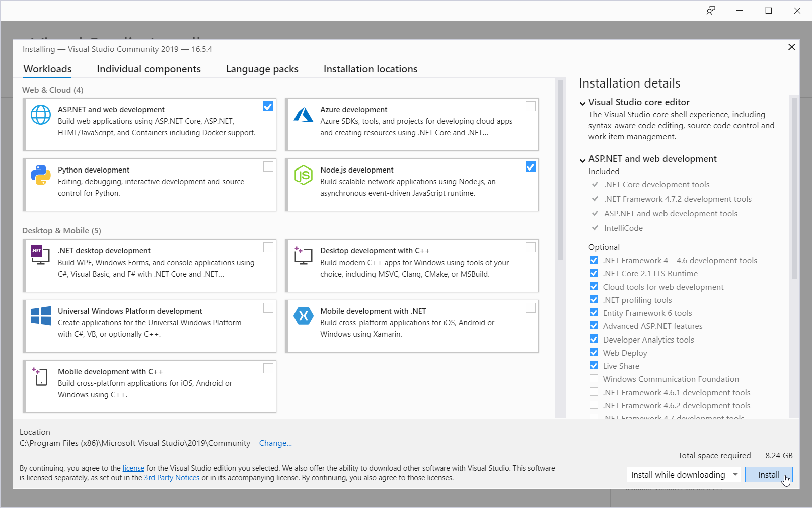Disable the Web Deploy option
The height and width of the screenshot is (508, 812).
[x=594, y=353]
